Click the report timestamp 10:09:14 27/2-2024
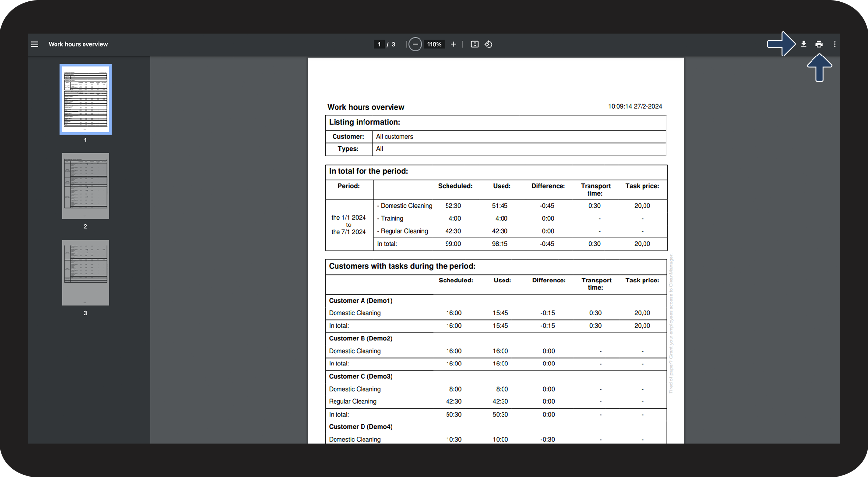This screenshot has height=477, width=868. [635, 106]
